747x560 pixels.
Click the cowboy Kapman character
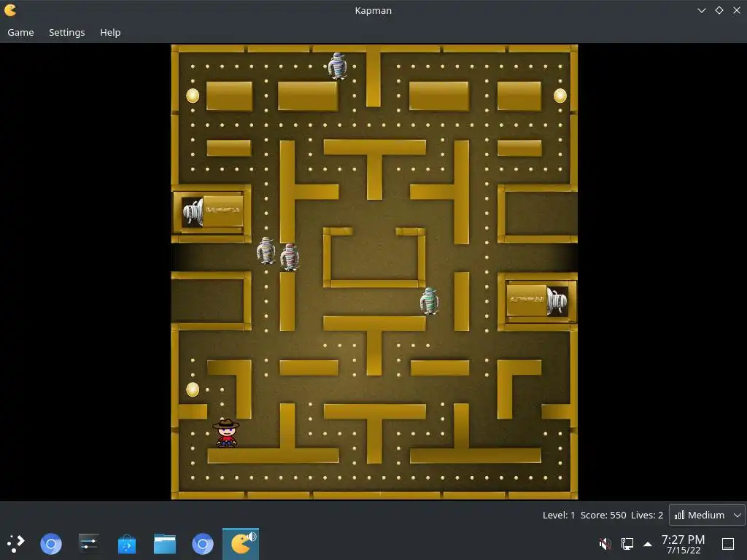point(226,433)
